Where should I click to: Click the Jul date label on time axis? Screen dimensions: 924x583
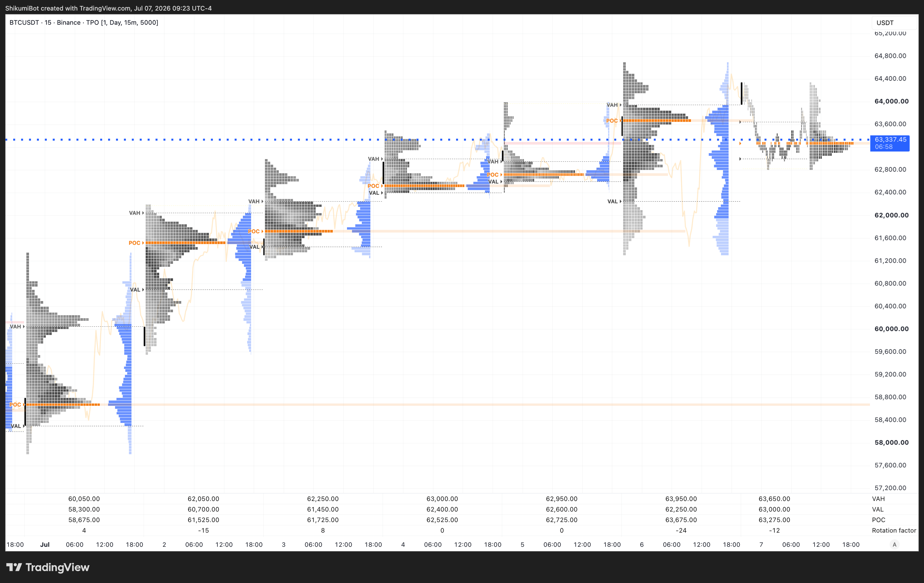coord(45,545)
